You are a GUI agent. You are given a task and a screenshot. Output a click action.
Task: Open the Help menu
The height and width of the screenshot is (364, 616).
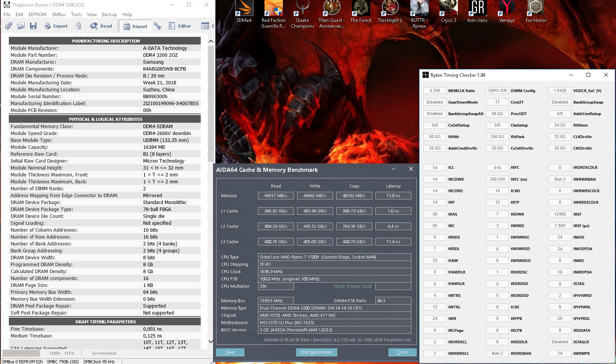pos(127,15)
